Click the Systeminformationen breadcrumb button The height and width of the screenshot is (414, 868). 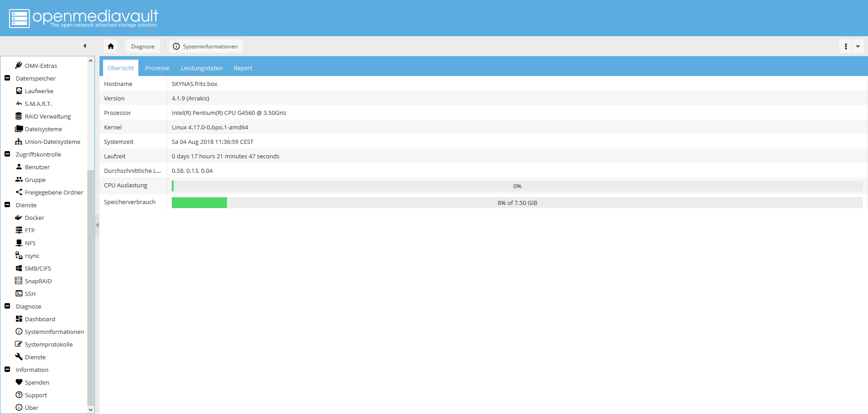pyautogui.click(x=206, y=46)
